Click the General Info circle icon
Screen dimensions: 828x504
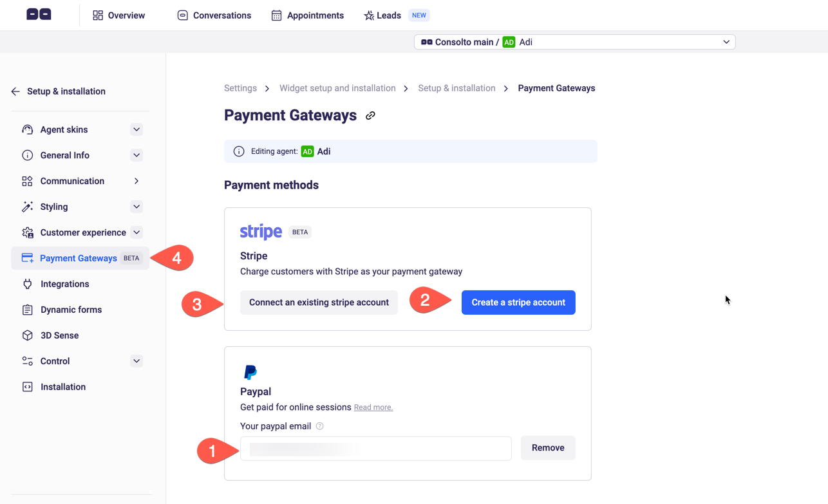click(27, 155)
